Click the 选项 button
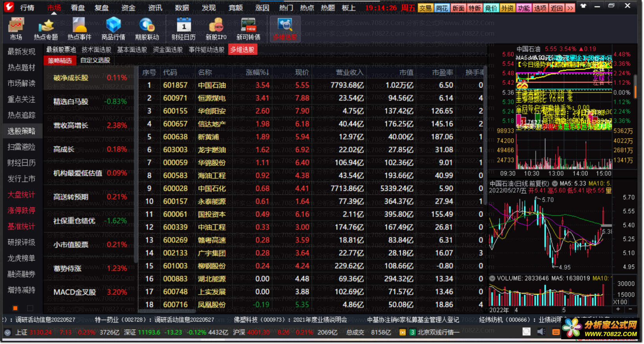 point(540,8)
